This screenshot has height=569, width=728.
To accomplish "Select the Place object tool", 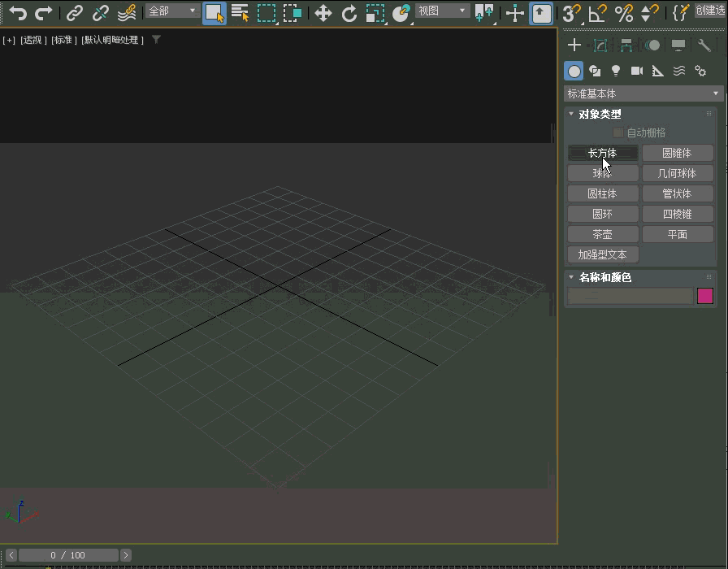I will tap(401, 13).
